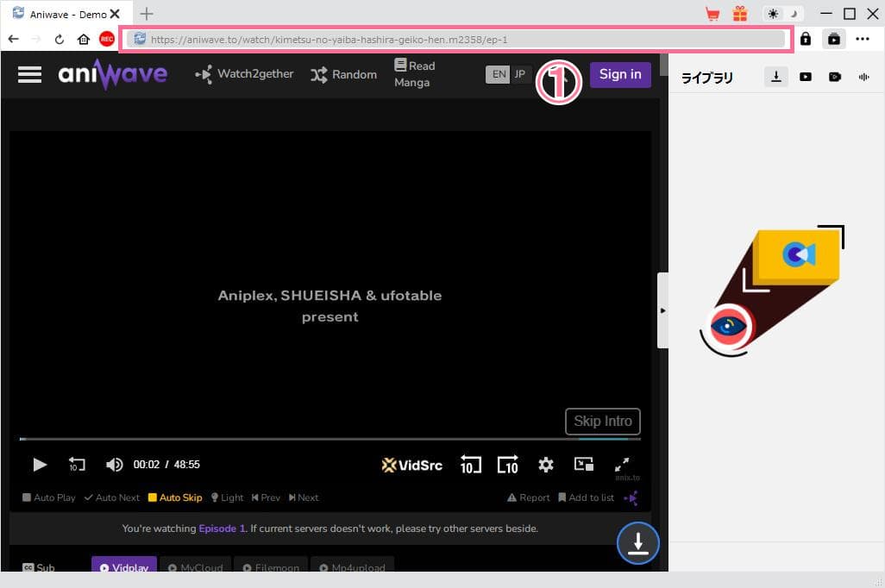
Task: Switch to the downloads tab in library
Action: [x=776, y=77]
